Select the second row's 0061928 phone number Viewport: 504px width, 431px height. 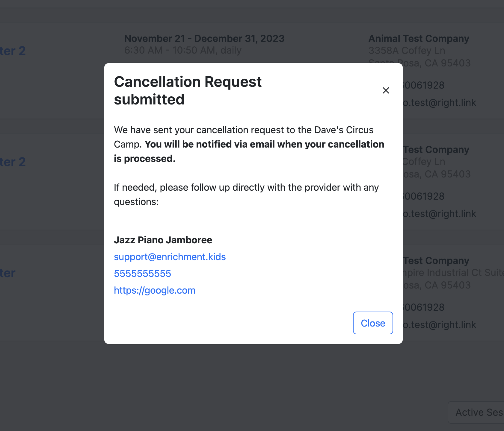(424, 196)
